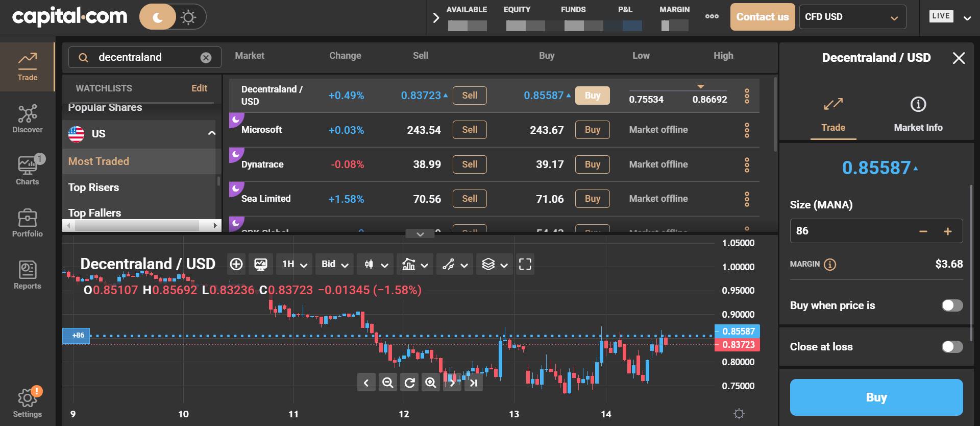Open the Discover section
This screenshot has height=426, width=980.
tap(27, 119)
